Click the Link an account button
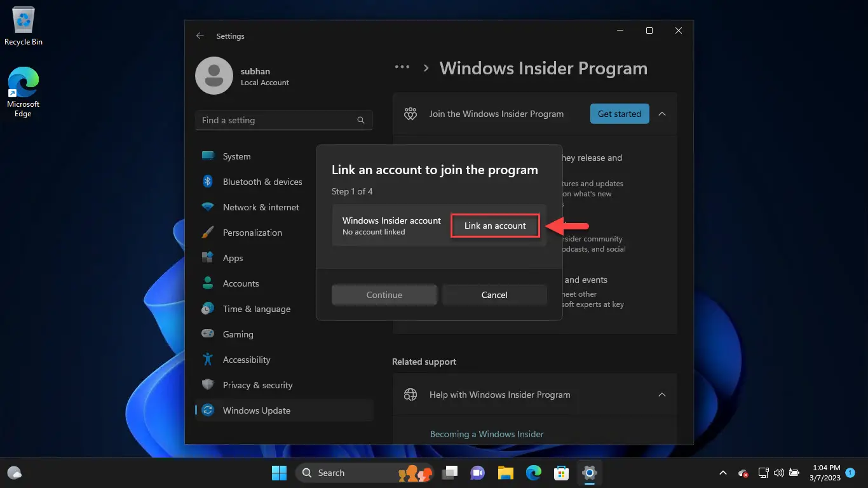Screen dimensions: 868x488 (x=495, y=226)
